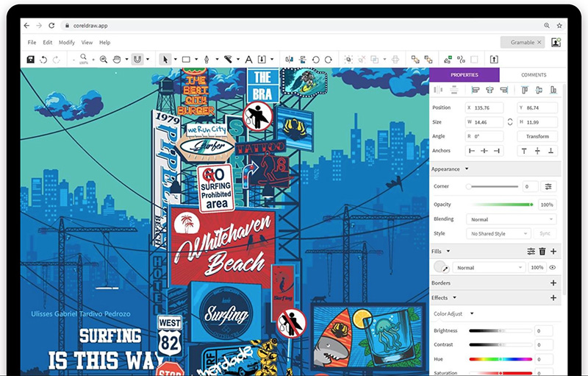Toggle the proportional size lock
The image size is (588, 376).
point(510,122)
